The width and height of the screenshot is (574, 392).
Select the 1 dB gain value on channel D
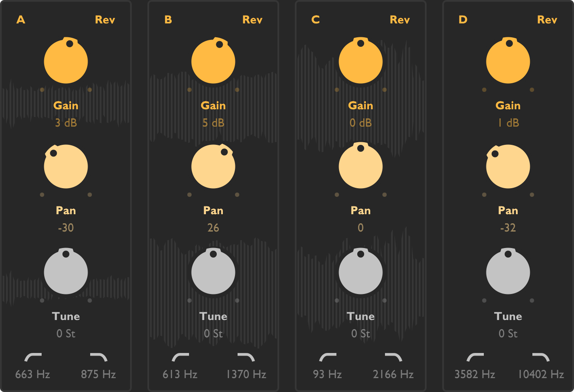508,123
